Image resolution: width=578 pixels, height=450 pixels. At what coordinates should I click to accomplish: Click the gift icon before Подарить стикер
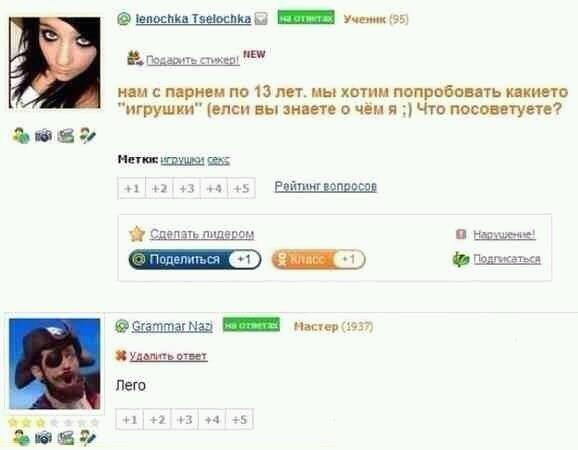click(x=135, y=58)
